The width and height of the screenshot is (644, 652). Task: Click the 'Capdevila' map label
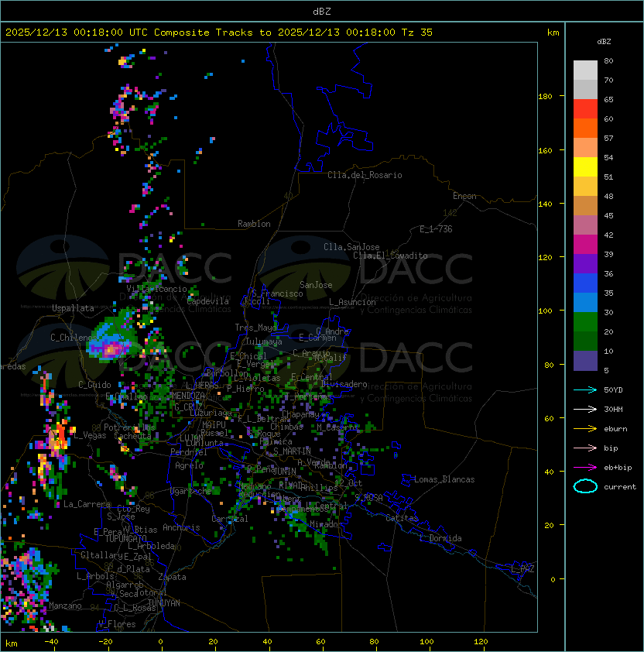(x=208, y=301)
